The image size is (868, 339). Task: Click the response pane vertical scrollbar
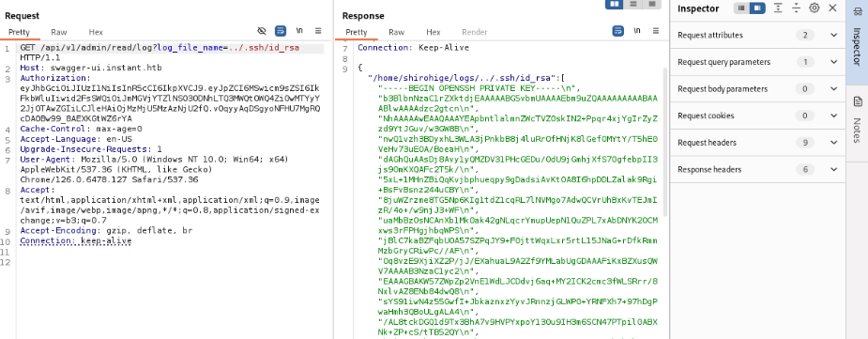click(665, 141)
